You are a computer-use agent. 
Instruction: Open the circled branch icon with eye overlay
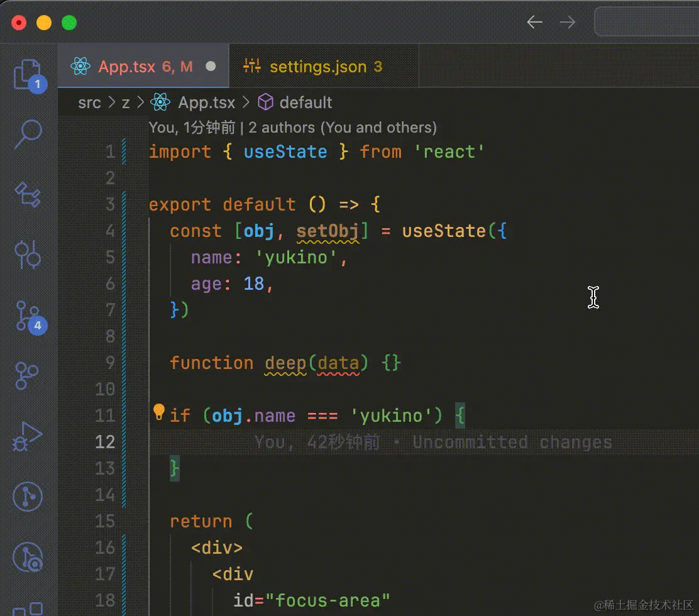click(x=28, y=557)
